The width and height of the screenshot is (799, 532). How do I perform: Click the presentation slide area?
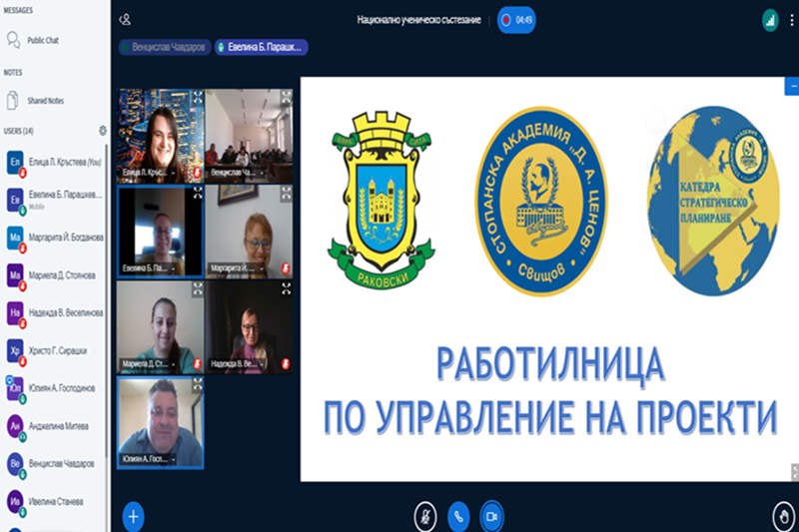point(549,279)
